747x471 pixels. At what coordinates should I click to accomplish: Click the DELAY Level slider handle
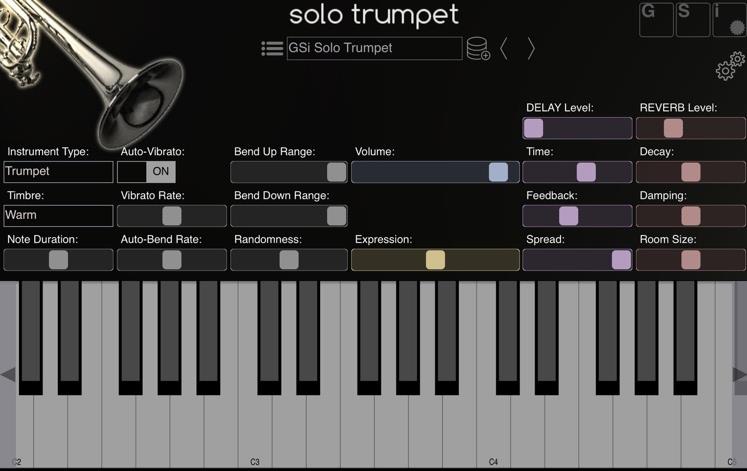pyautogui.click(x=534, y=128)
